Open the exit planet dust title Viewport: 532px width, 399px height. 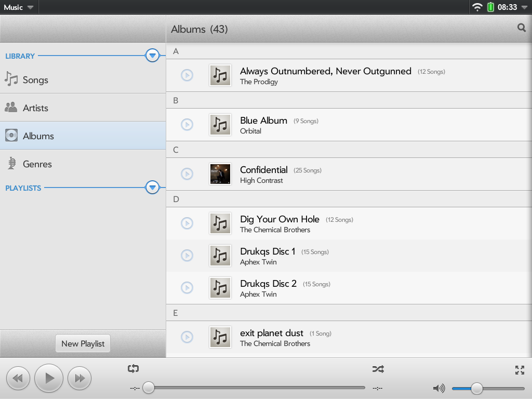(x=272, y=333)
